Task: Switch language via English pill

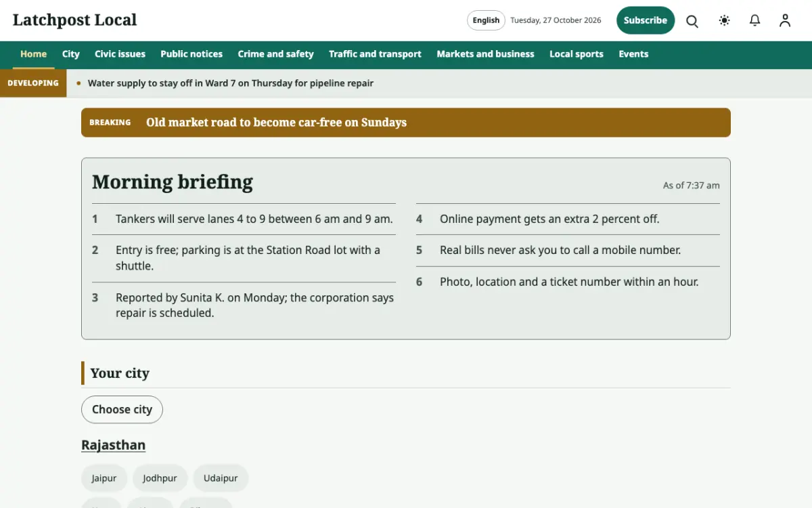Action: coord(486,20)
